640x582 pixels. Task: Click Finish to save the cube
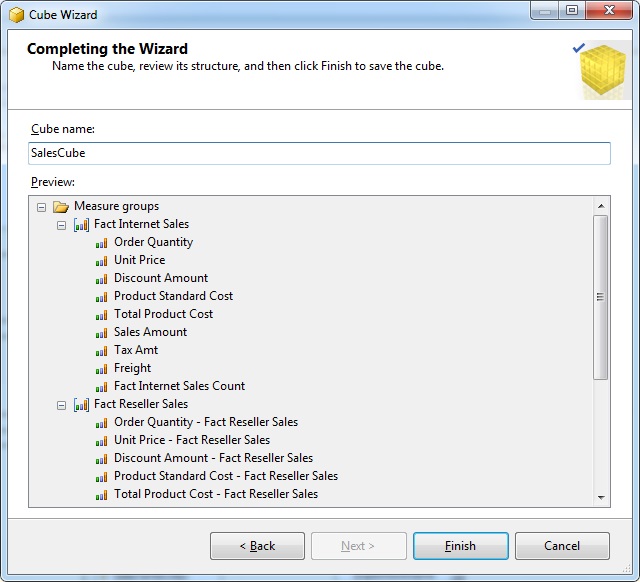(460, 546)
